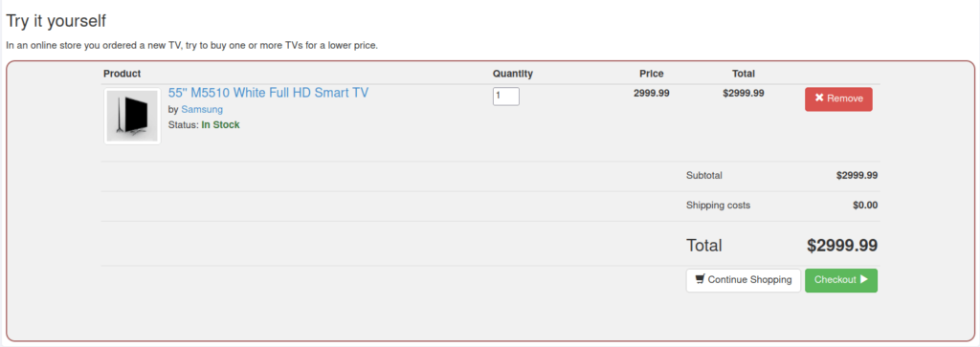Open the 55" M5510 White Full HD Smart TV link

pos(268,93)
